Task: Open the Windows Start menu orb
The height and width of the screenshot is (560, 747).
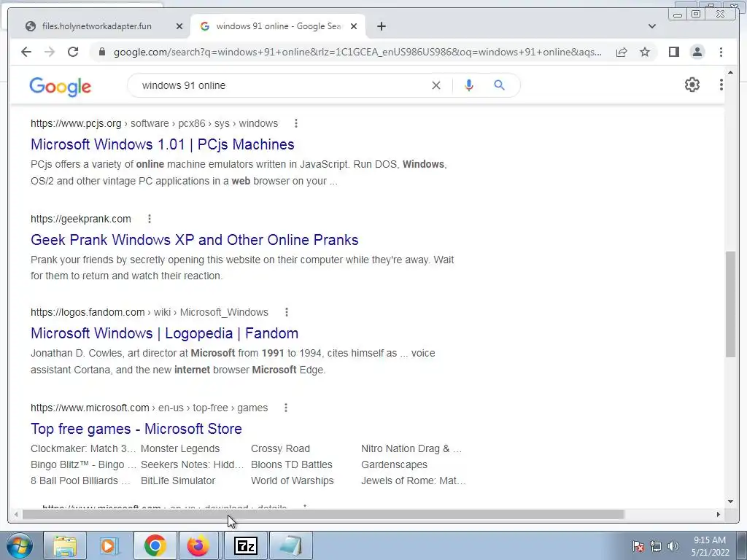Action: point(18,545)
